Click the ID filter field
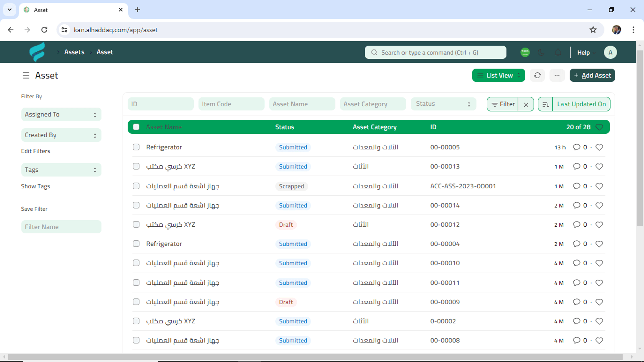The height and width of the screenshot is (362, 644). tap(160, 104)
